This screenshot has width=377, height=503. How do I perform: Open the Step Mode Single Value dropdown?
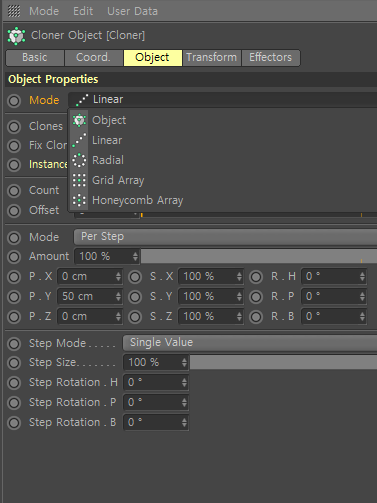(x=250, y=343)
